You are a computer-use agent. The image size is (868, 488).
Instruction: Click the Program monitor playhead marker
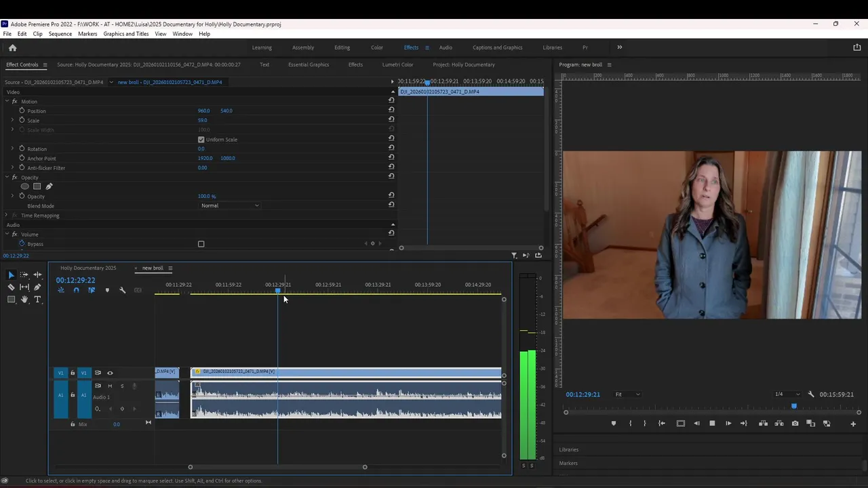coord(793,407)
